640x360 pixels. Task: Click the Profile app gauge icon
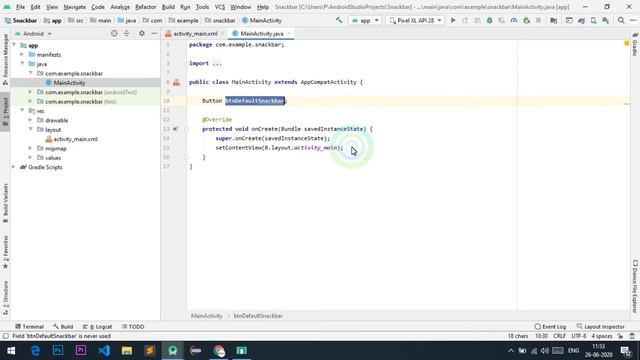point(514,20)
